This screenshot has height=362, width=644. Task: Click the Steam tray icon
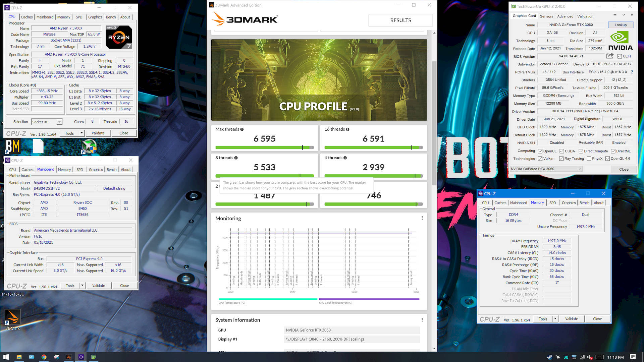(x=549, y=357)
